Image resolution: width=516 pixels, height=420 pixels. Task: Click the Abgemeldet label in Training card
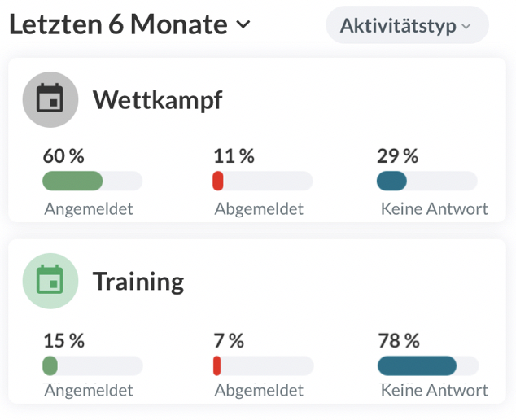click(259, 391)
